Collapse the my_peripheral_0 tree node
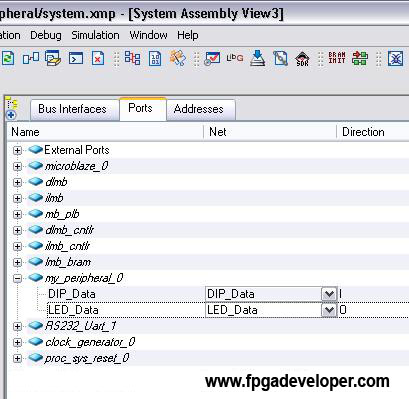Viewport: 409px width, 399px height. (17, 278)
